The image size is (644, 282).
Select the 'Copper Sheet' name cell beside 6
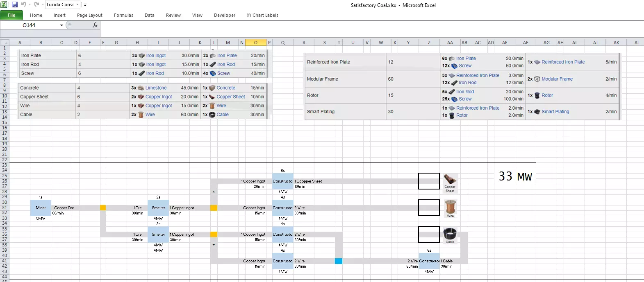click(x=48, y=97)
